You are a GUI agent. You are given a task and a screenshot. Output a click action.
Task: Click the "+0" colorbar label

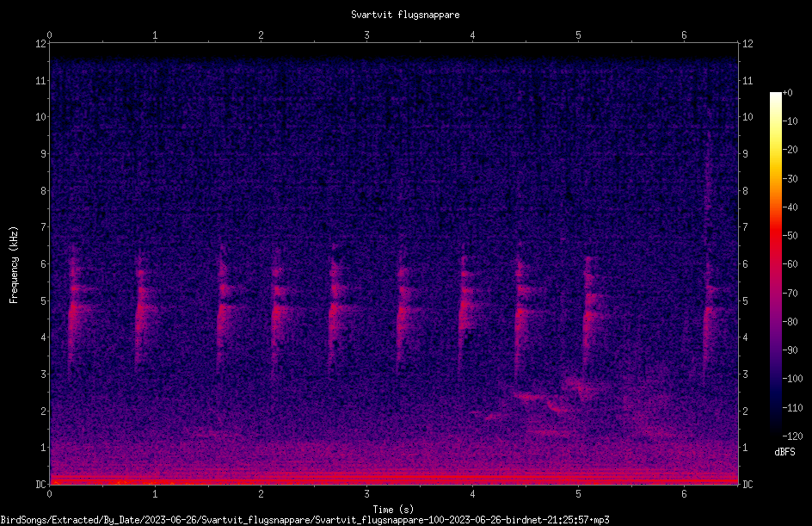[787, 93]
